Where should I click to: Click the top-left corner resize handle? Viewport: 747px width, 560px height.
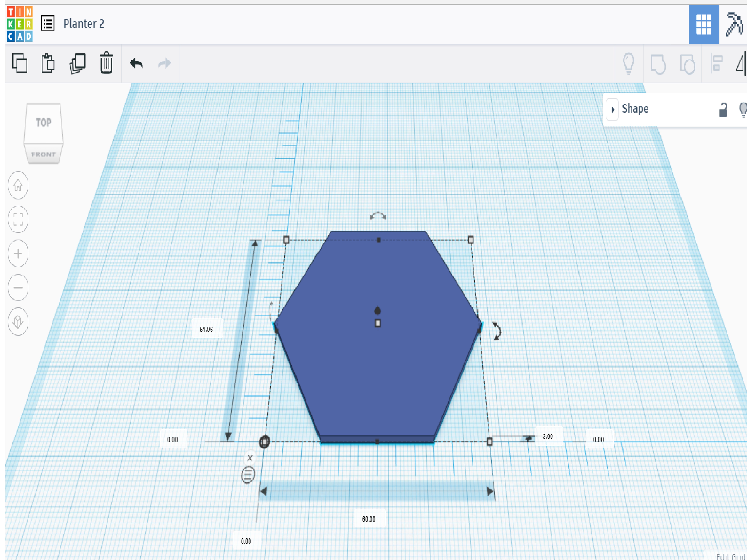click(286, 240)
